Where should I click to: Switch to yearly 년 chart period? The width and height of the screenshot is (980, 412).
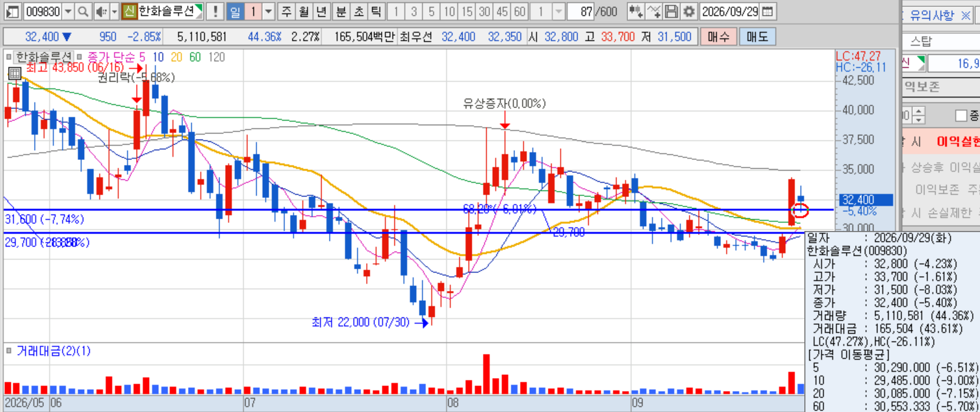click(321, 11)
